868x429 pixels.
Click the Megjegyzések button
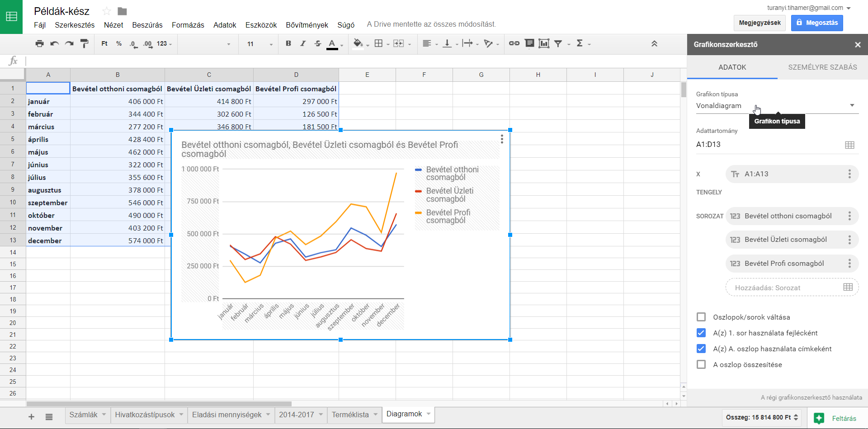759,23
